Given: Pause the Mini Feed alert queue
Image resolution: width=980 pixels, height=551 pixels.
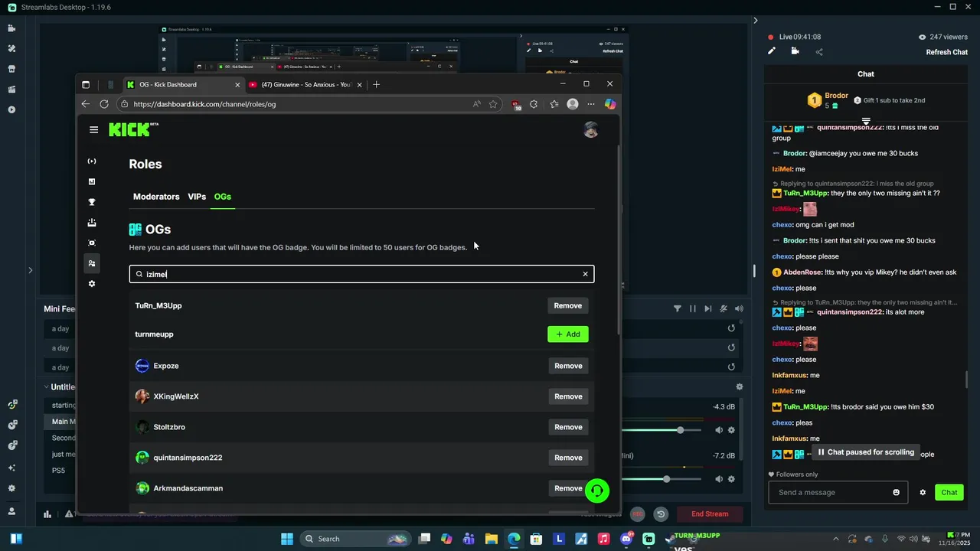Looking at the screenshot, I should [693, 308].
